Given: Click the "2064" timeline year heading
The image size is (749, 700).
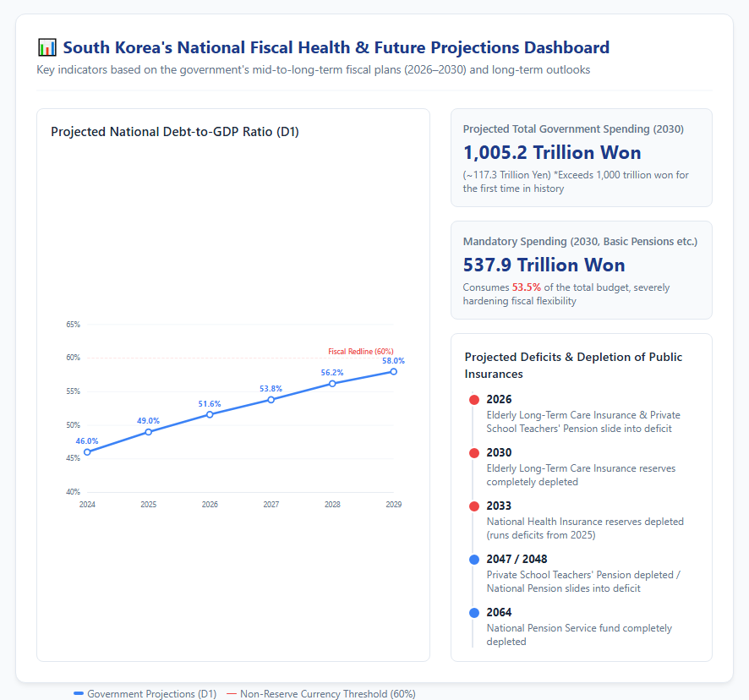Looking at the screenshot, I should pyautogui.click(x=499, y=613).
